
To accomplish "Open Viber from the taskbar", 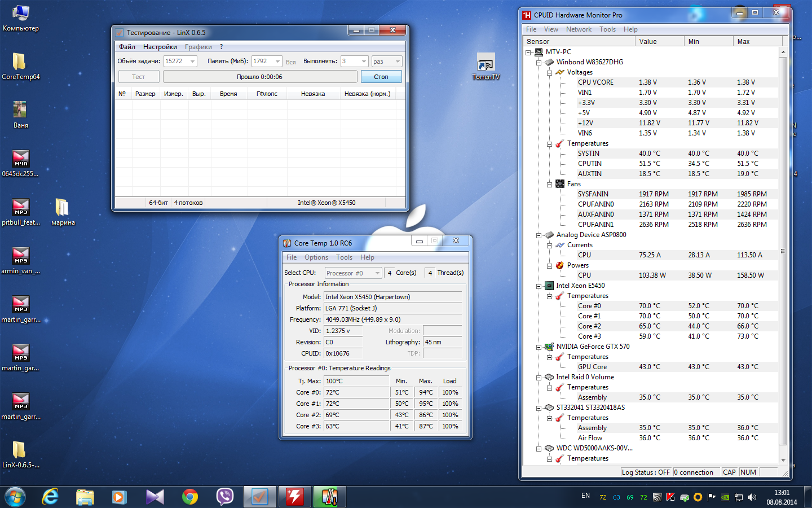I will (x=225, y=497).
